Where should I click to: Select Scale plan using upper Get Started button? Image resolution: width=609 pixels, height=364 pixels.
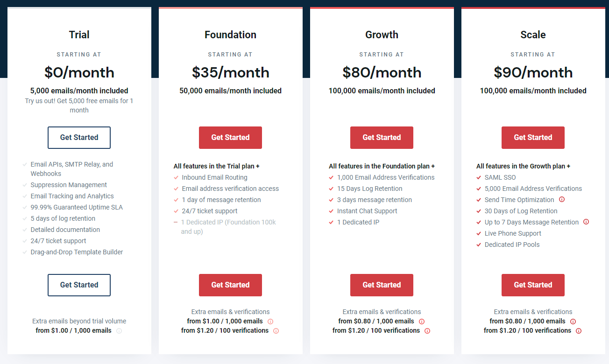pyautogui.click(x=533, y=138)
